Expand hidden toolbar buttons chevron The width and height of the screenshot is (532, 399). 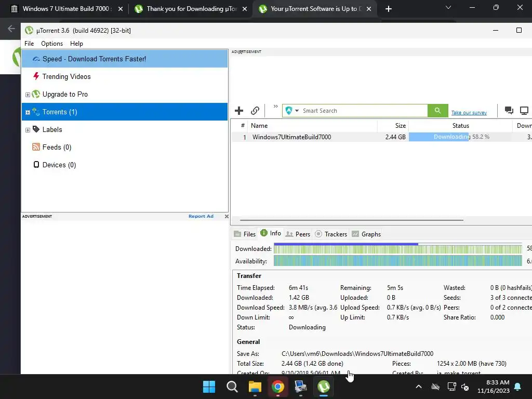(275, 106)
